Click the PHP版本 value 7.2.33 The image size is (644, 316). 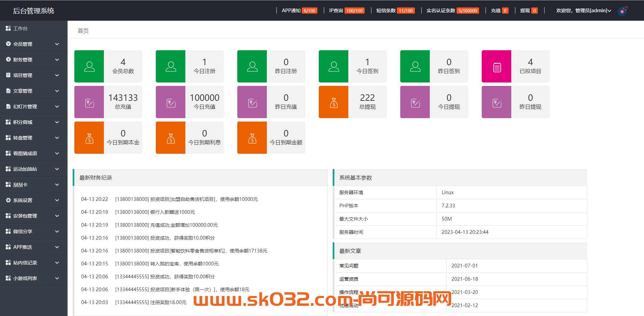coord(448,206)
